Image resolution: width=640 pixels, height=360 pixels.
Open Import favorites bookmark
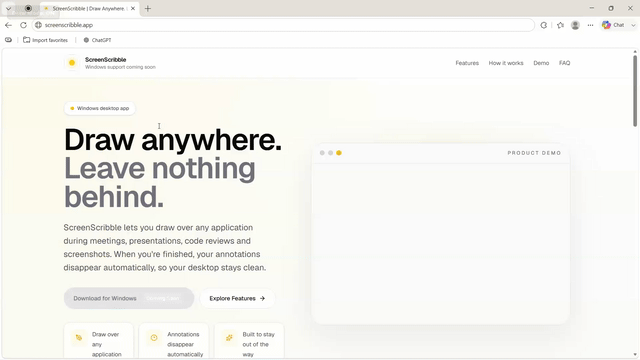point(45,40)
